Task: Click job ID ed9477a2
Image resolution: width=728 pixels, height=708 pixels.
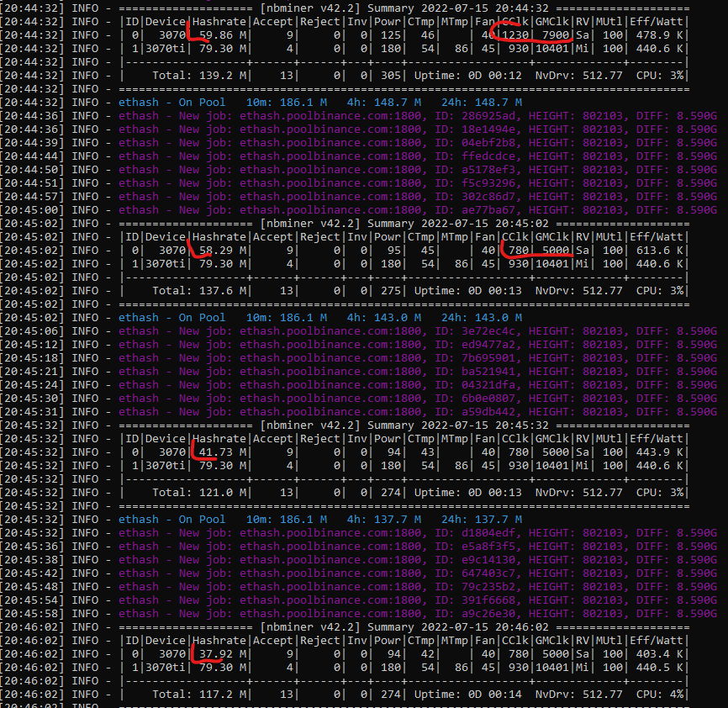Action: tap(488, 345)
